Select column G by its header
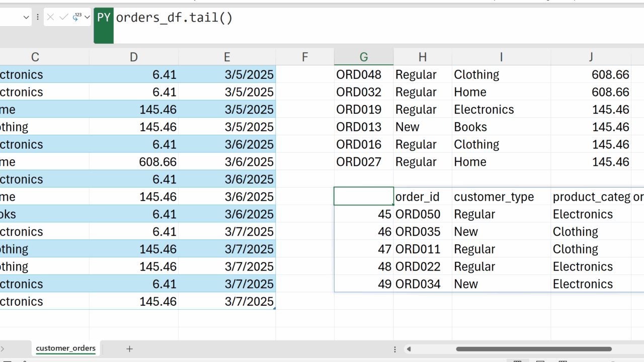 click(364, 57)
